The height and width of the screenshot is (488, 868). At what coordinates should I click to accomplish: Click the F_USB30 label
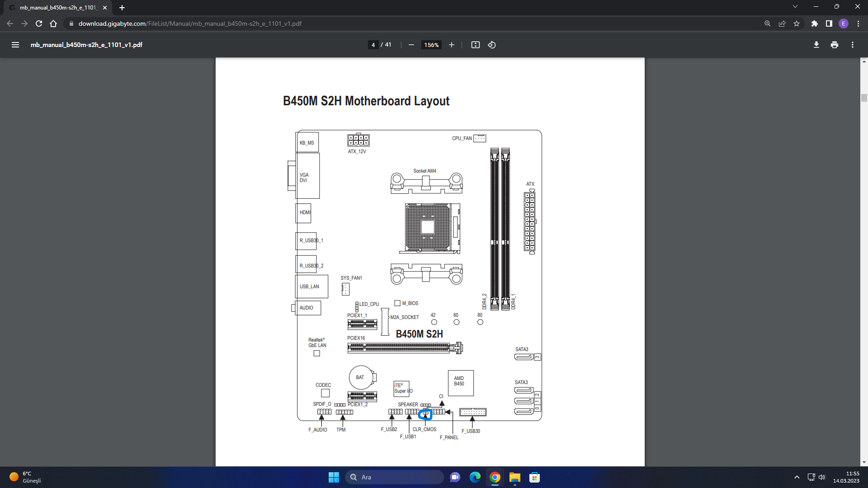(471, 431)
